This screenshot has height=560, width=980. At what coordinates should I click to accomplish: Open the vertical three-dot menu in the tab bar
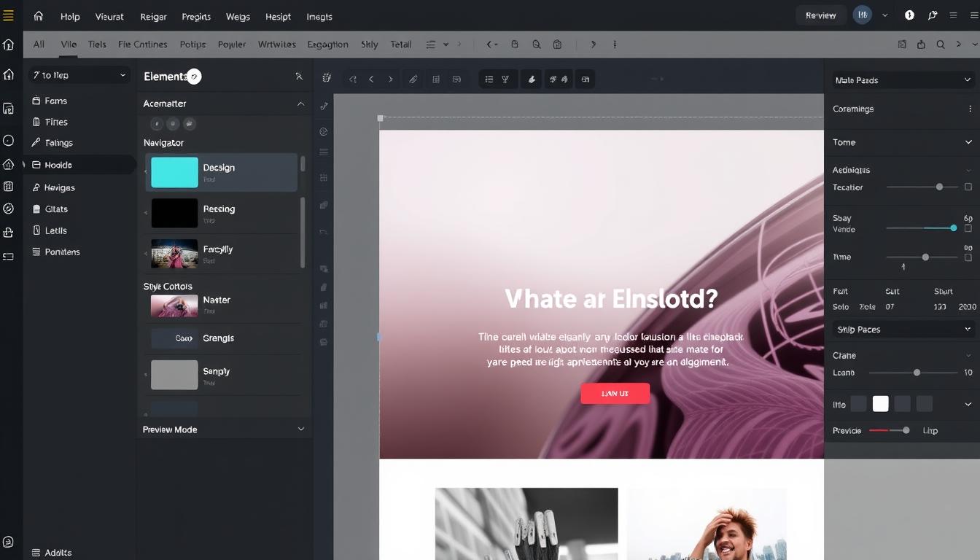click(x=615, y=44)
